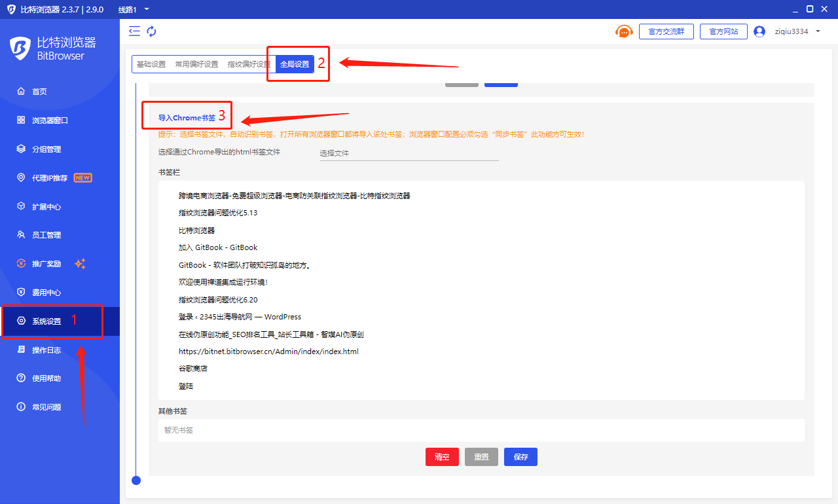Click the blue 保存 button

pyautogui.click(x=520, y=457)
